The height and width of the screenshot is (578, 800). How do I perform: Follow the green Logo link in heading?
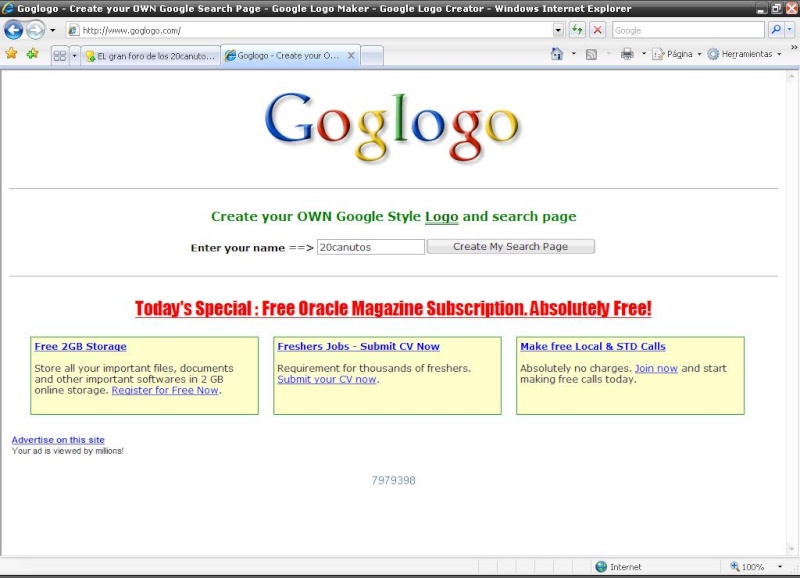(x=441, y=216)
